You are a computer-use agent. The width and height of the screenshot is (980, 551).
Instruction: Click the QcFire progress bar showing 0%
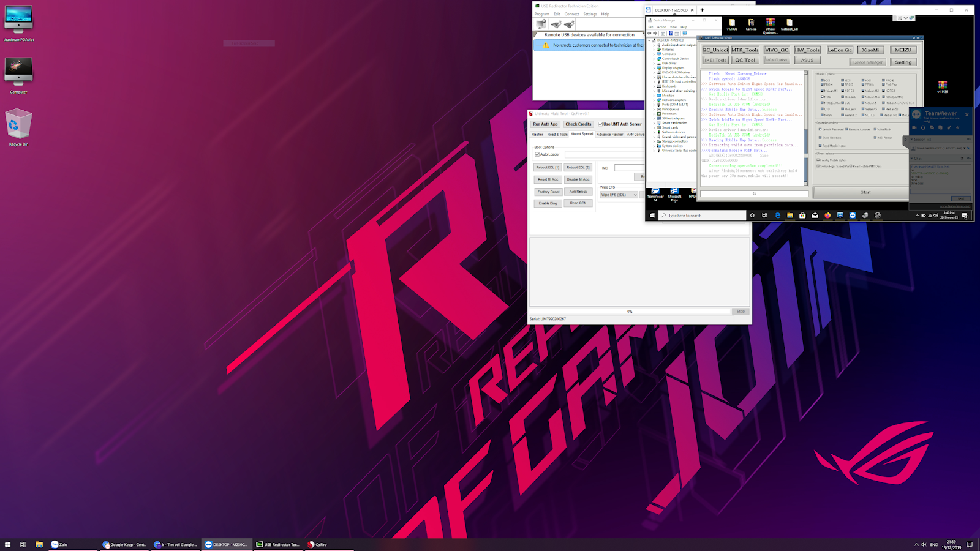point(630,311)
